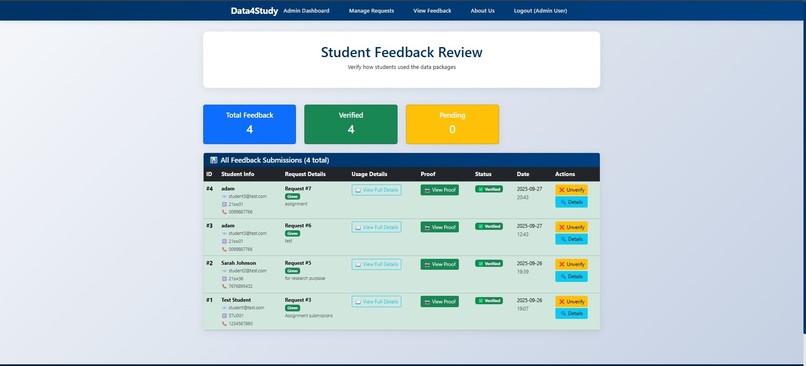Select the Date column header
This screenshot has width=806, height=366.
point(523,174)
